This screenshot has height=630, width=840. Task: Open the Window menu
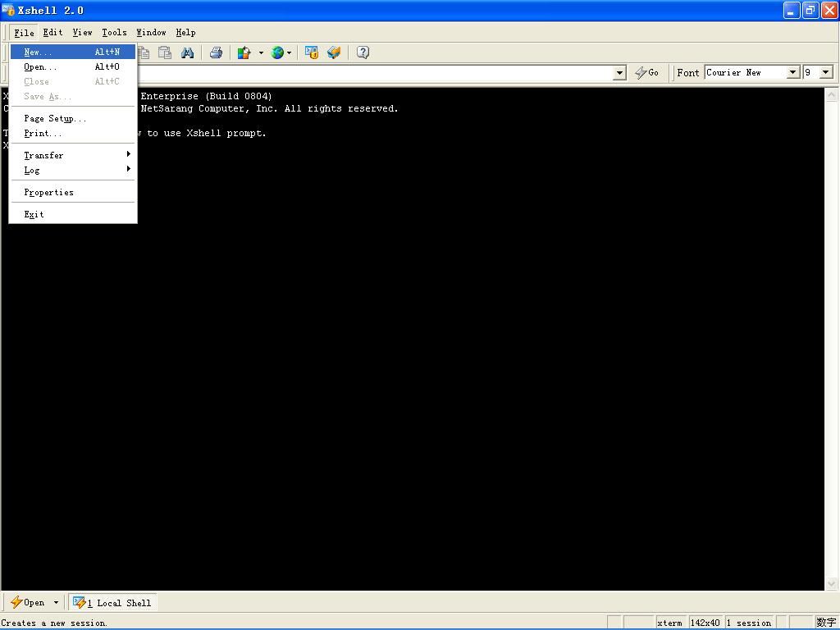click(x=151, y=32)
